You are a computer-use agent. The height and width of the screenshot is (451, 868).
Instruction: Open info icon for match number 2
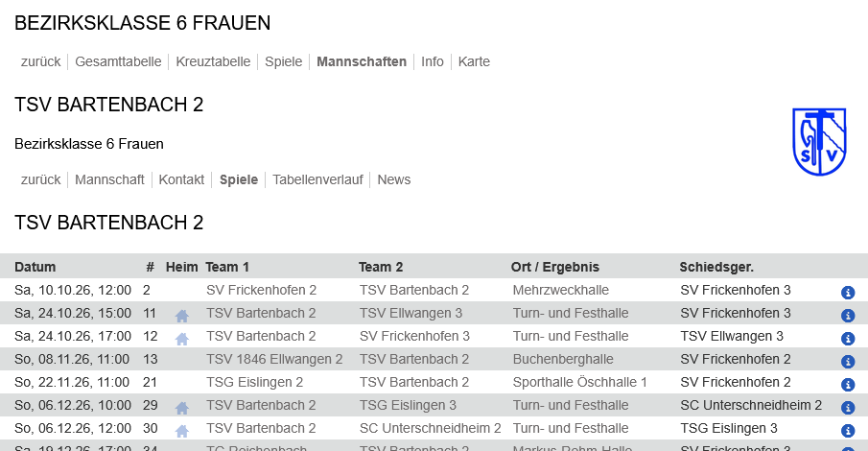coord(848,293)
